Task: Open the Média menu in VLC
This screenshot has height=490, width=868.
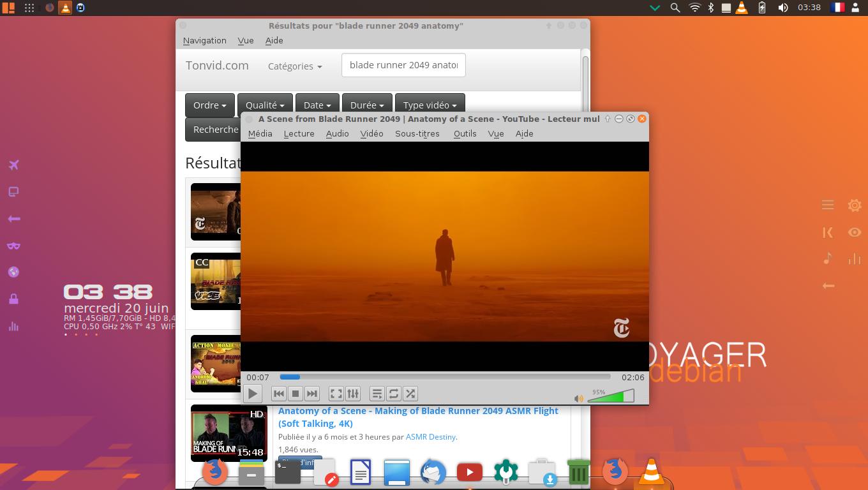Action: pos(260,133)
